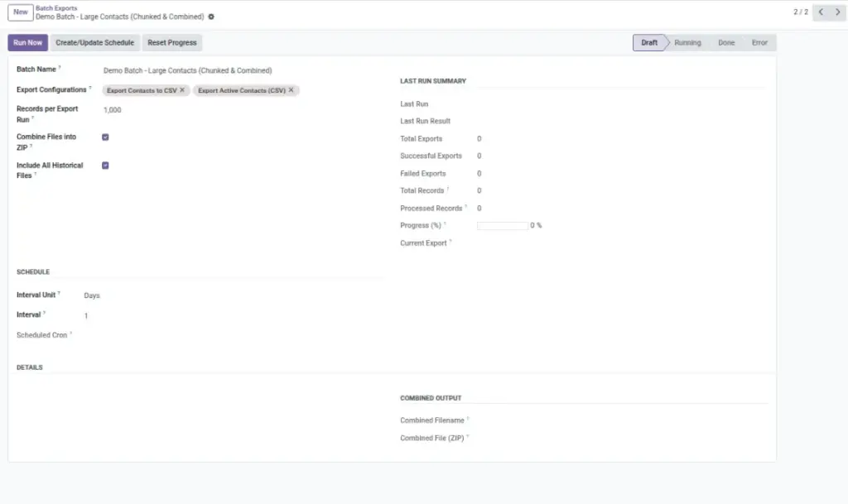
Task: Select the Done status stage
Action: 726,43
